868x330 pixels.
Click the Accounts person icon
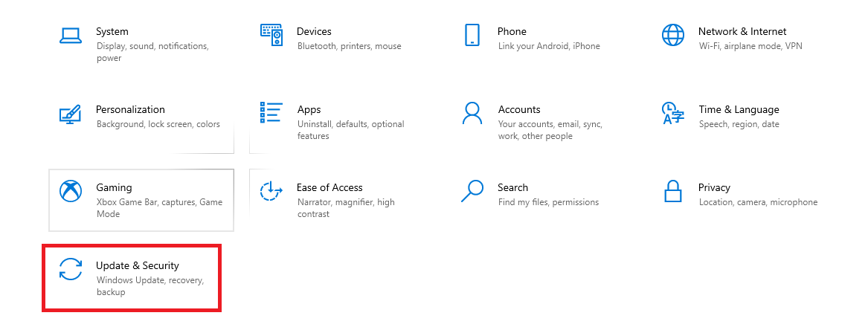(x=472, y=113)
